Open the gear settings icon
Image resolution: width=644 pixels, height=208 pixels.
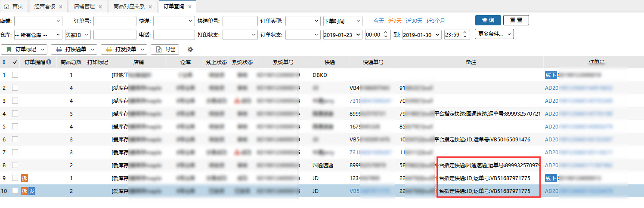coord(190,49)
